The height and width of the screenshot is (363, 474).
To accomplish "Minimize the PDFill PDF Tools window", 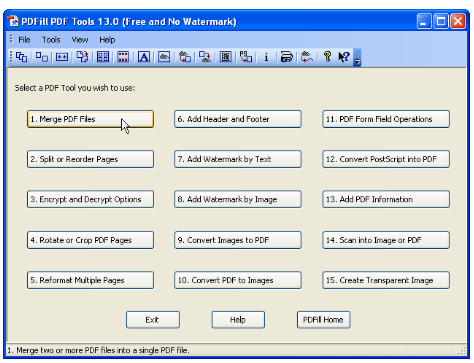I will click(x=424, y=22).
